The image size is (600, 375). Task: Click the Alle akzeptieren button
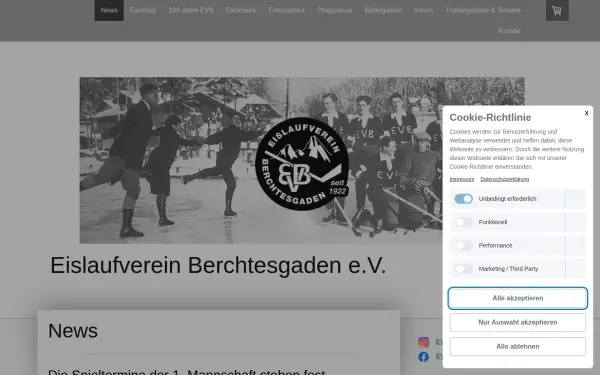point(517,298)
